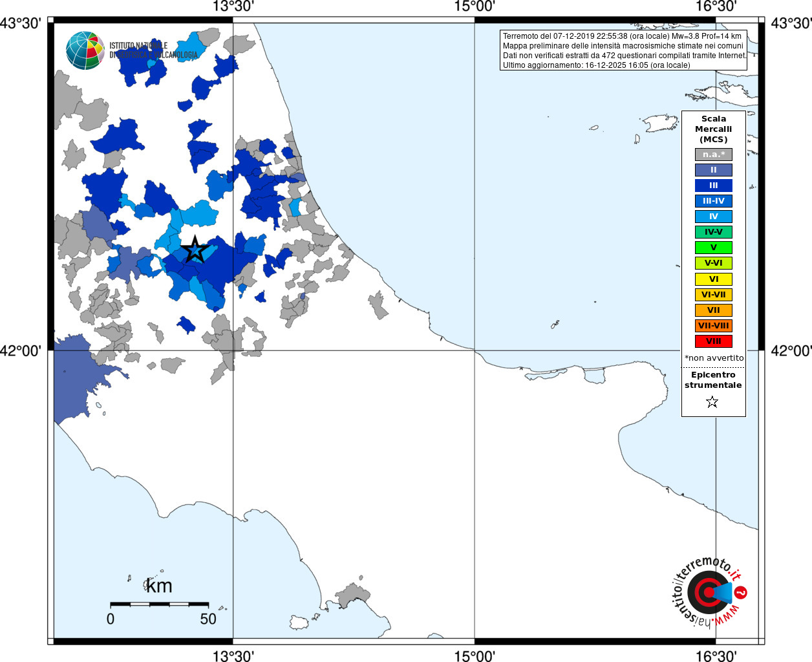Click the '50' scale bar label

tap(208, 619)
